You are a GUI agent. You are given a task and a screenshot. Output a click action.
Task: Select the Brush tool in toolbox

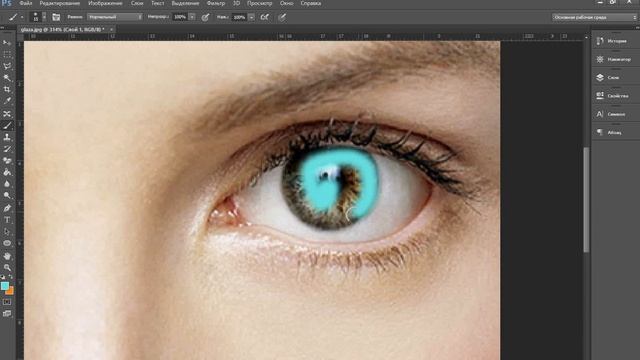(7, 125)
